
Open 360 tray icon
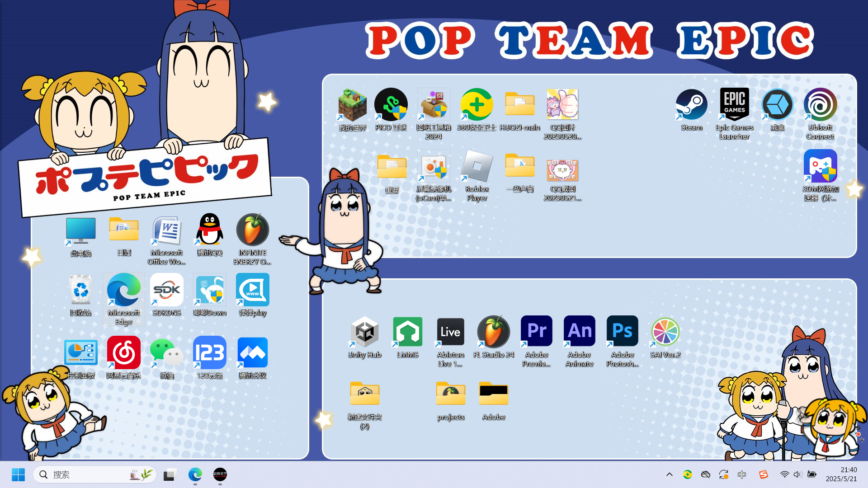688,474
